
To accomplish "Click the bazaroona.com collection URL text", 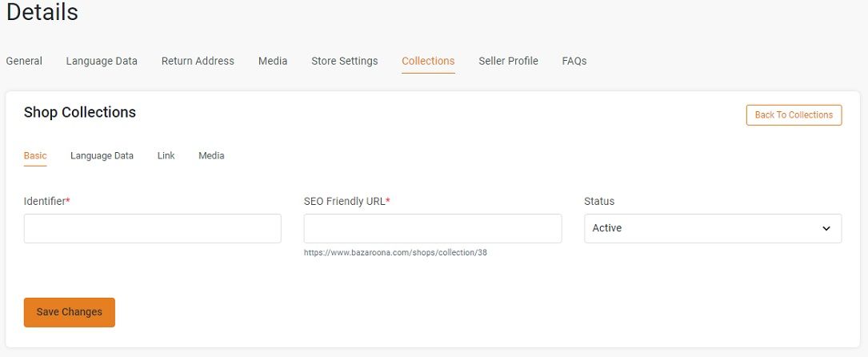I will point(395,252).
